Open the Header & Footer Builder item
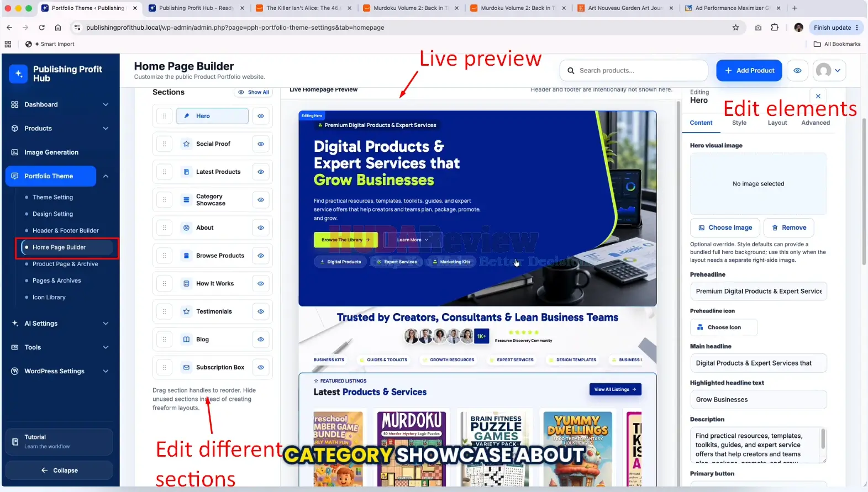Viewport: 868px width, 492px height. pos(65,231)
